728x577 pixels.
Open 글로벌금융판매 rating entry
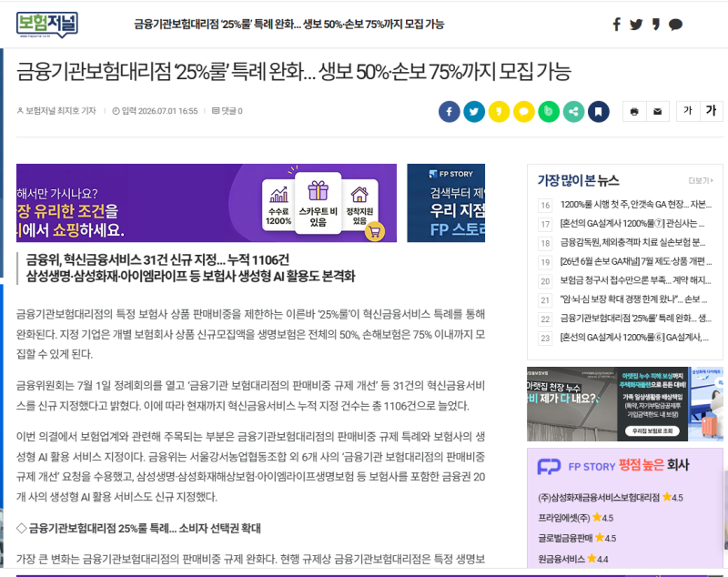coord(577,539)
